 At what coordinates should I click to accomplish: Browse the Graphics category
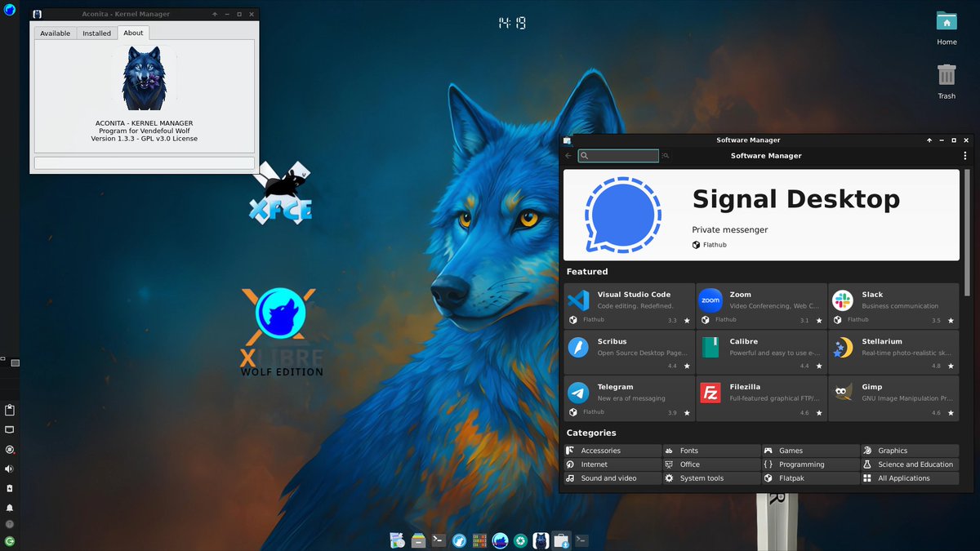click(x=910, y=451)
